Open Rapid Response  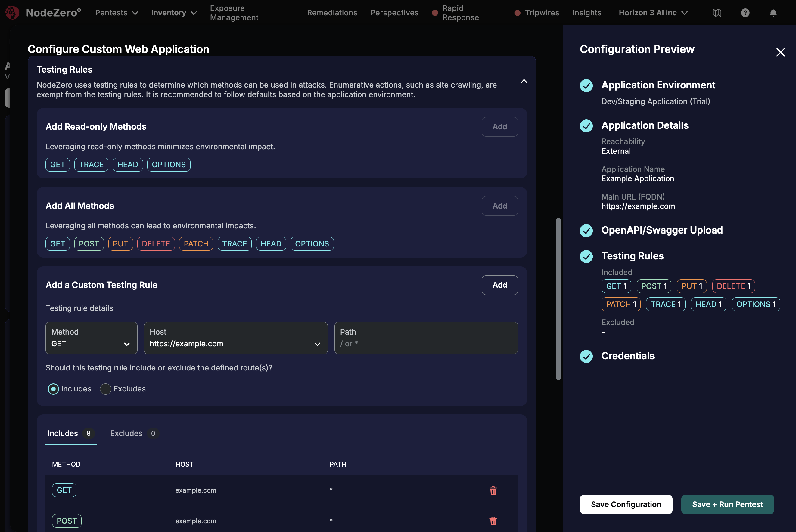461,13
